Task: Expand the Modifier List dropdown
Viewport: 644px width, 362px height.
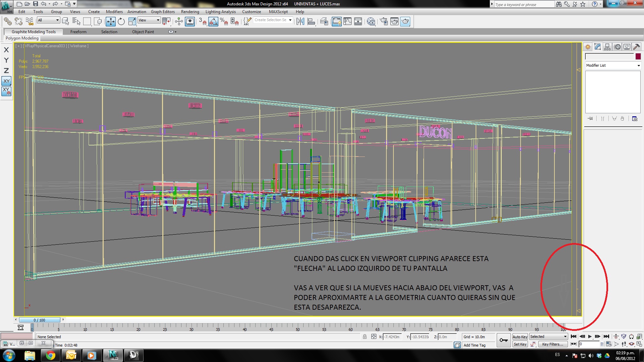Action: click(x=612, y=65)
